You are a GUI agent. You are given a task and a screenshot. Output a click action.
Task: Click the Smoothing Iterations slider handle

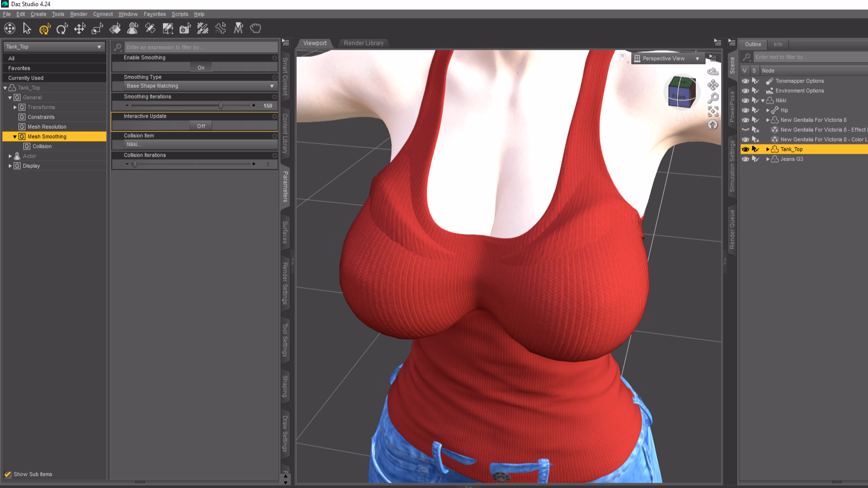[221, 105]
